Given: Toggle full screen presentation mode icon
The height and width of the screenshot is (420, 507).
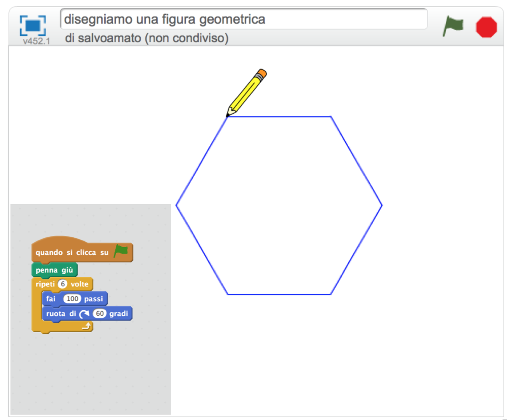Looking at the screenshot, I should 33,25.
